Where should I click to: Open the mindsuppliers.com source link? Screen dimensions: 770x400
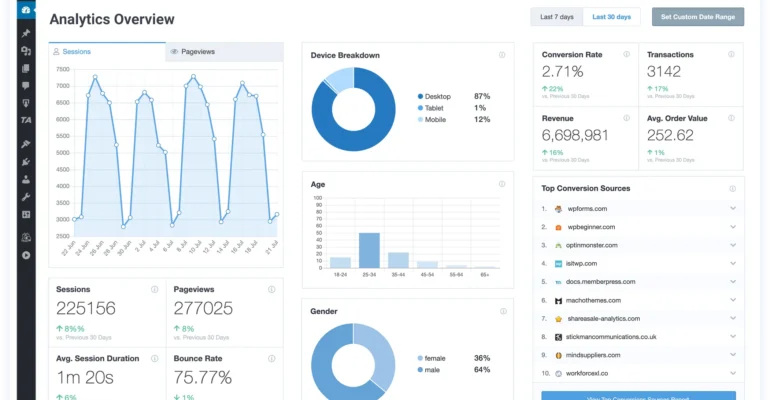click(x=593, y=355)
